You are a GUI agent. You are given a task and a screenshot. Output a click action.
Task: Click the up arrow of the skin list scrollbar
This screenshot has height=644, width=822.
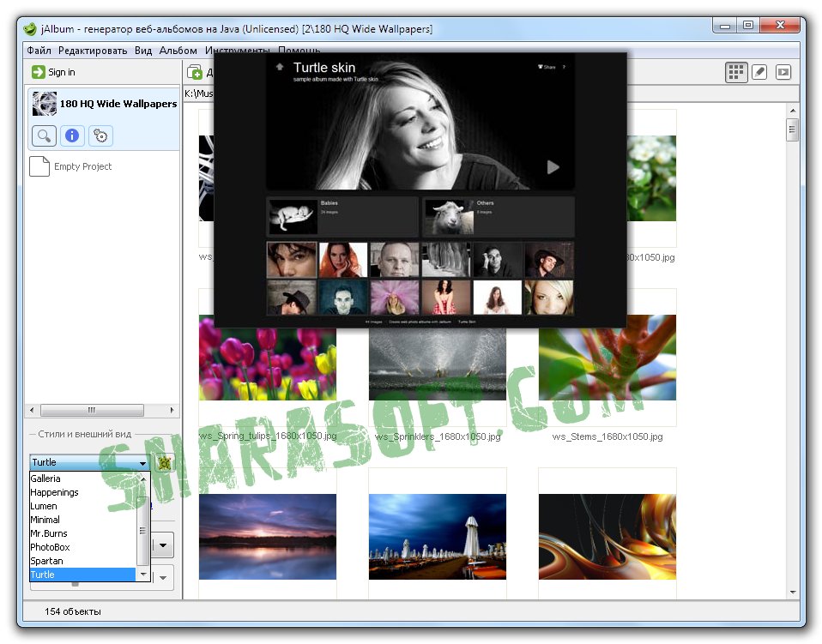click(143, 478)
